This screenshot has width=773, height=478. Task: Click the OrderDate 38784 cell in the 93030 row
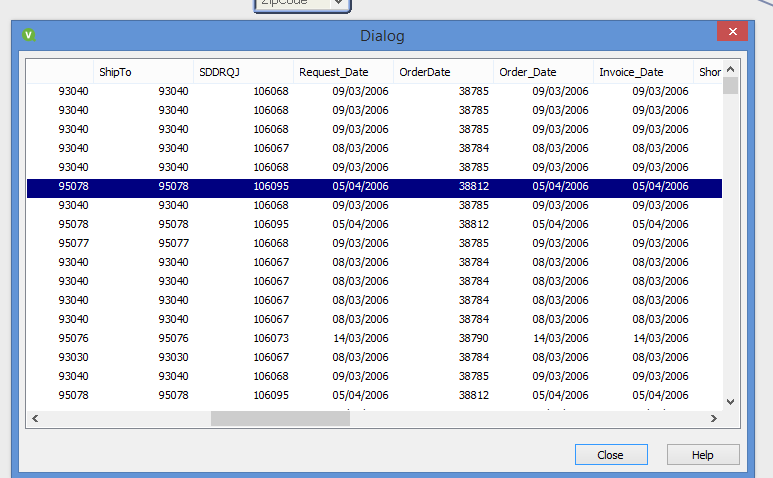474,357
